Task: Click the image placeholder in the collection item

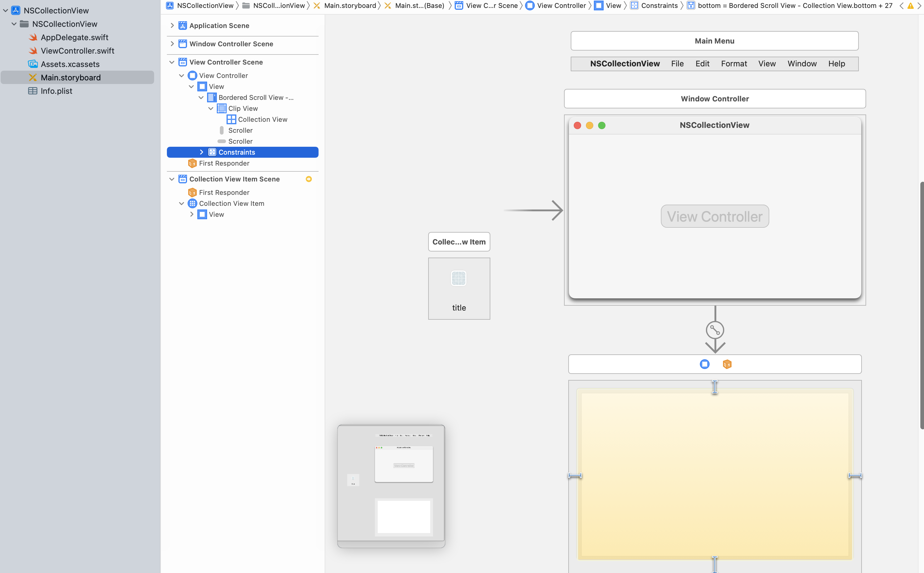Action: 458,279
